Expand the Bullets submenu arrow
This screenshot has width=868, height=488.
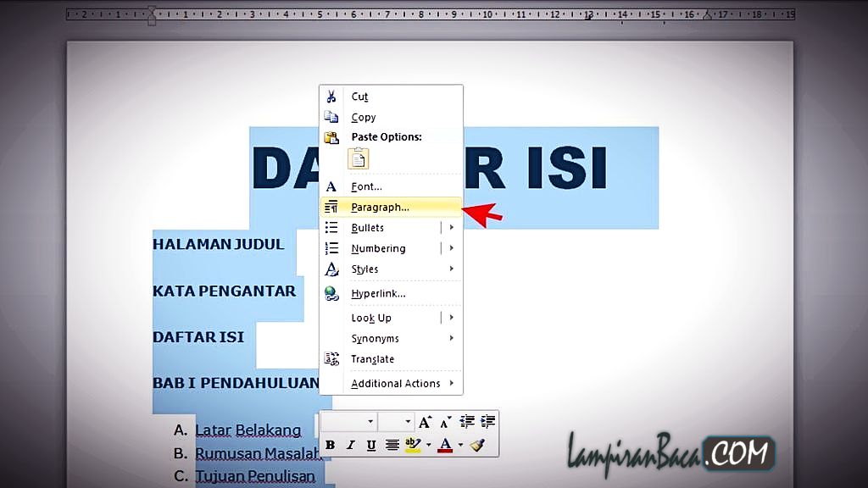[x=452, y=227]
